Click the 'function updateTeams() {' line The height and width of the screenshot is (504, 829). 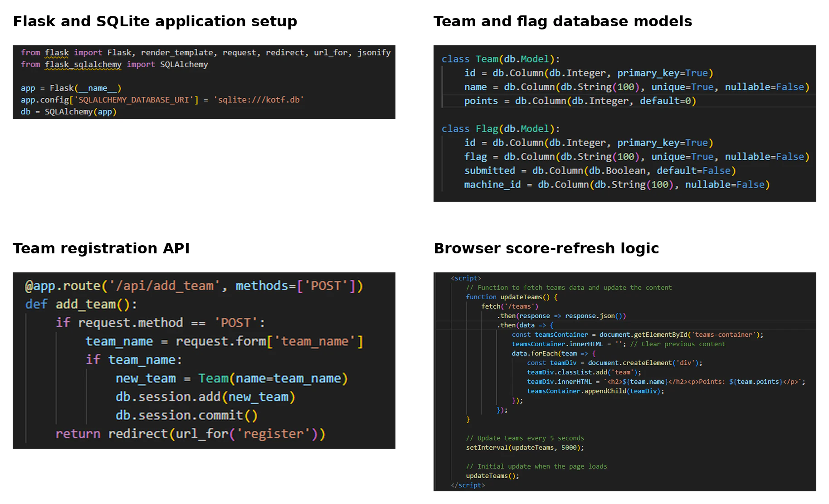pyautogui.click(x=512, y=297)
